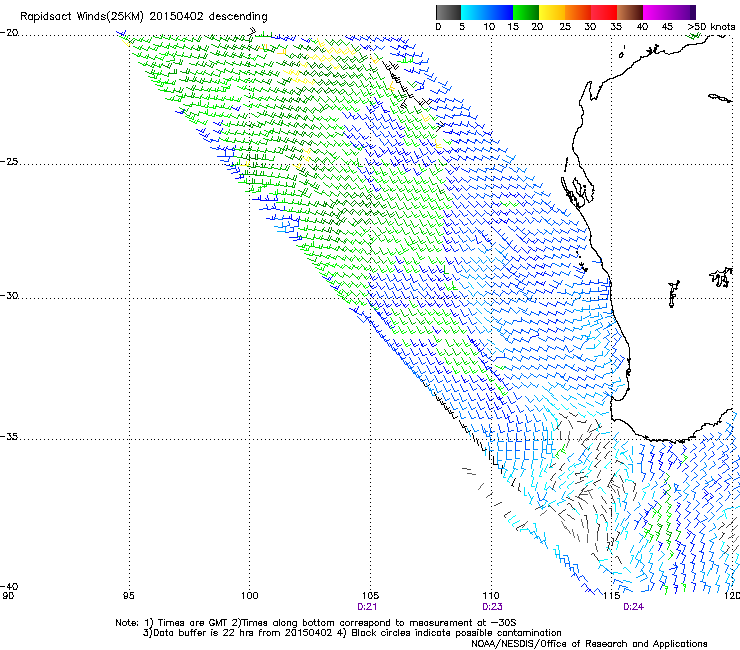This screenshot has height=650, width=740.
Task: Click the purple time label 'D:24'
Action: tap(633, 607)
